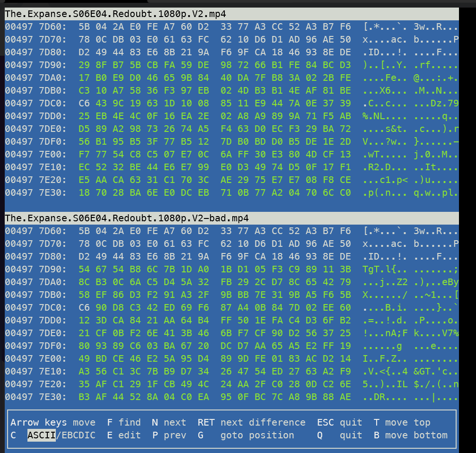Click offset 00497 7D90 in the bottom pane
The width and height of the screenshot is (476, 453).
click(x=35, y=269)
